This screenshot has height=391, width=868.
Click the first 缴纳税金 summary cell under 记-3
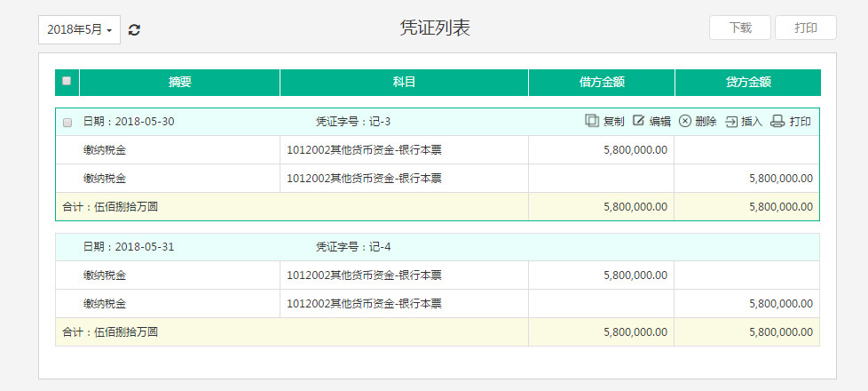click(x=105, y=149)
